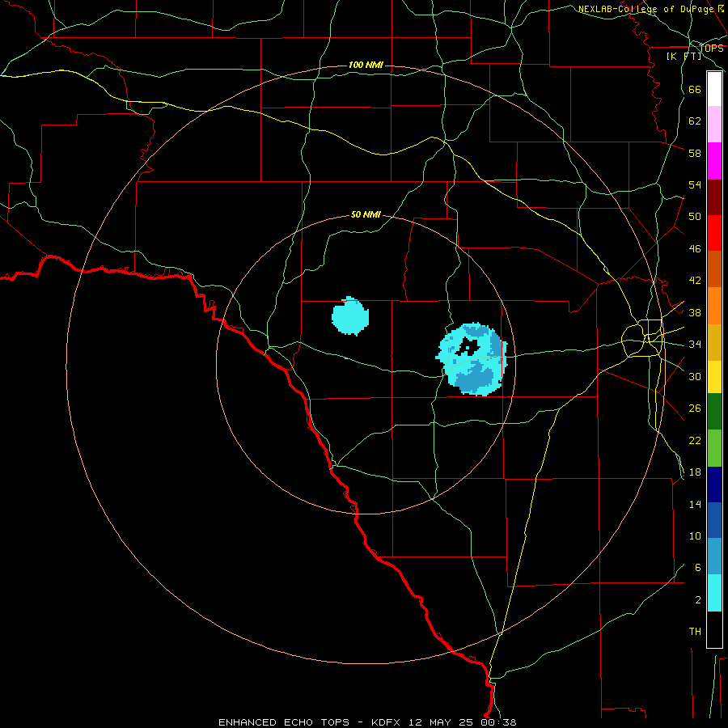Click the legend value '66'
This screenshot has height=728, width=728.
[x=695, y=89]
